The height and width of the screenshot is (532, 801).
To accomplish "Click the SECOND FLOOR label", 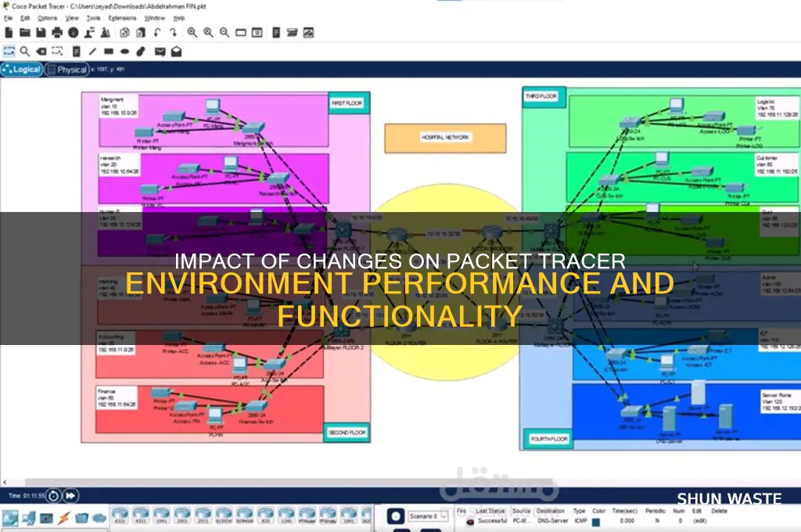I will (x=347, y=433).
